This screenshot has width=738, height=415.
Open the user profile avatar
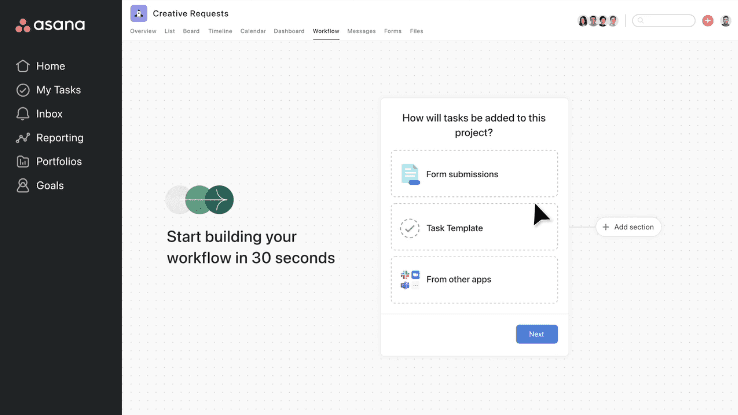(725, 20)
